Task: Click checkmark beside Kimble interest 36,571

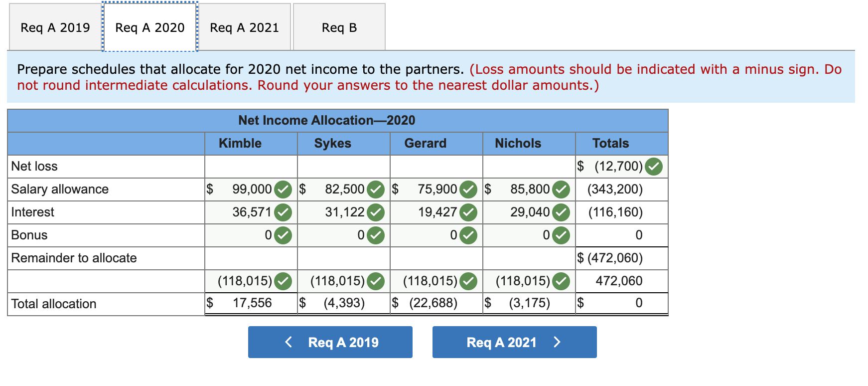Action: tap(283, 212)
